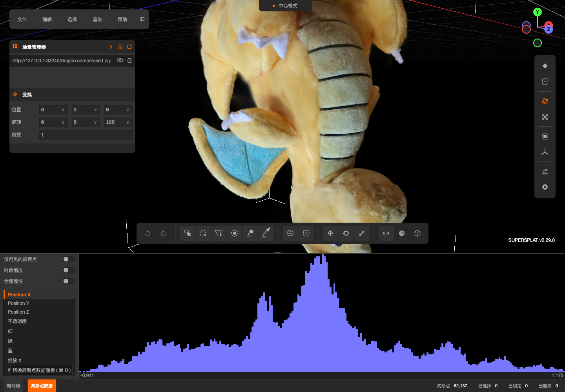Click the 位置 Y input field

pyautogui.click(x=86, y=110)
